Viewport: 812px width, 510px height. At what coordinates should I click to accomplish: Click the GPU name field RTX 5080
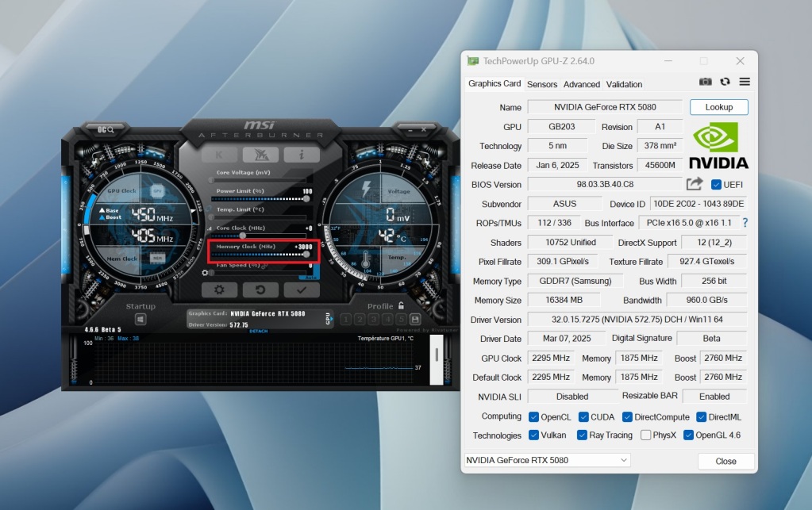(x=605, y=107)
